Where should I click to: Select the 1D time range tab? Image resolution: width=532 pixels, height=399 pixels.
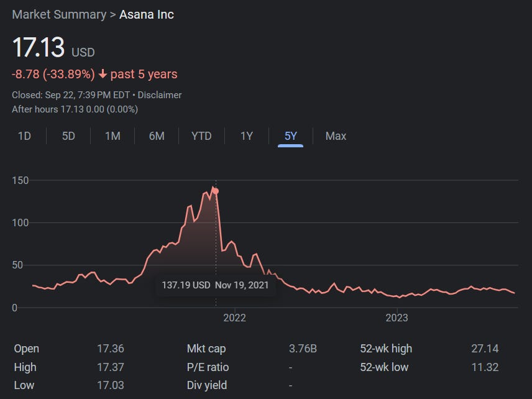tap(24, 136)
